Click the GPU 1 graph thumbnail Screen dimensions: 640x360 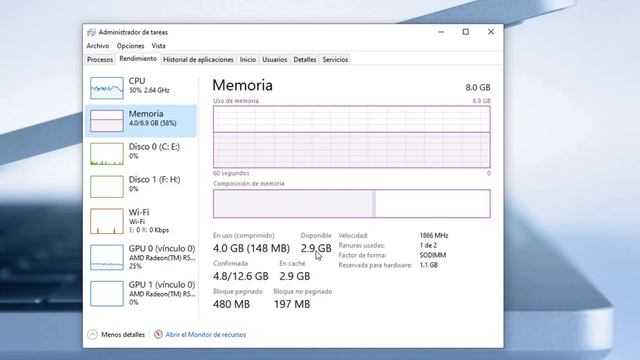tap(107, 293)
